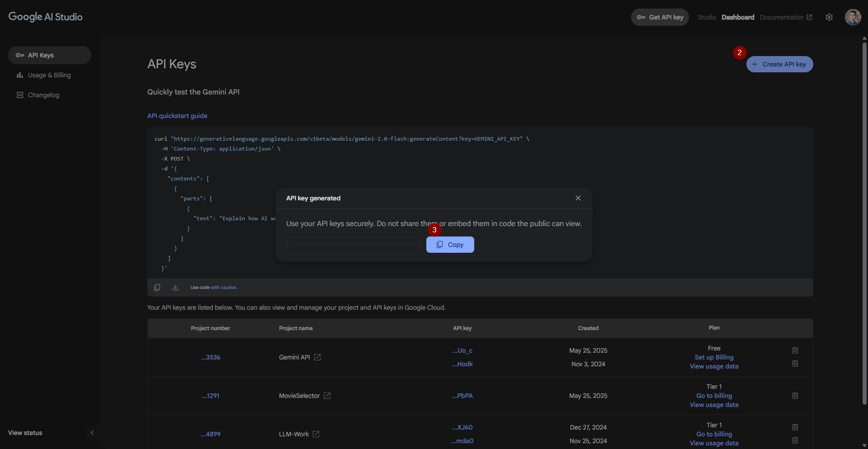Screen dimensions: 868x449
Task: Collapse the sidebar with chevron
Action: (x=92, y=433)
